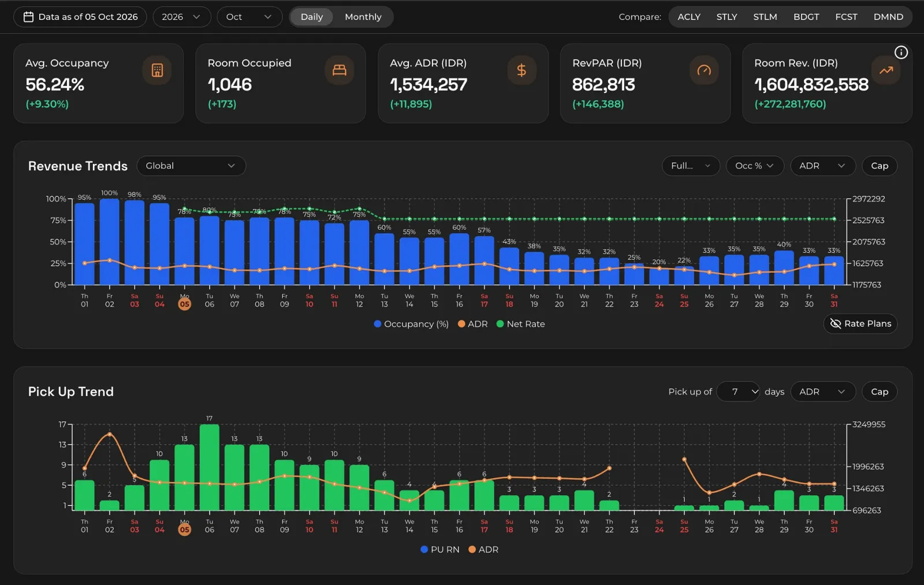Select BDGT compare option
The image size is (924, 585).
tap(806, 17)
